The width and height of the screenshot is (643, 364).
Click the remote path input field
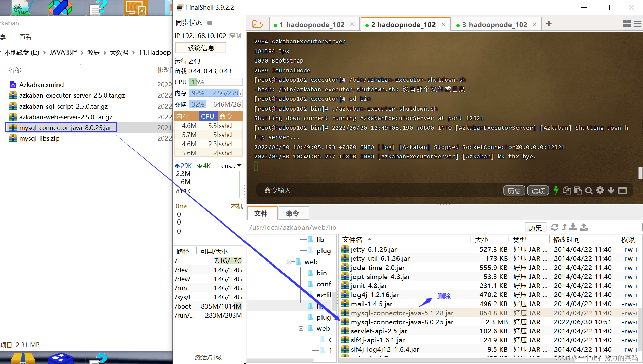(336, 227)
